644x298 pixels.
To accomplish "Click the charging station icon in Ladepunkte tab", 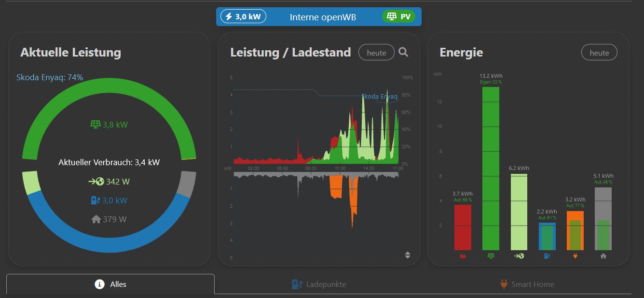I will pyautogui.click(x=297, y=284).
